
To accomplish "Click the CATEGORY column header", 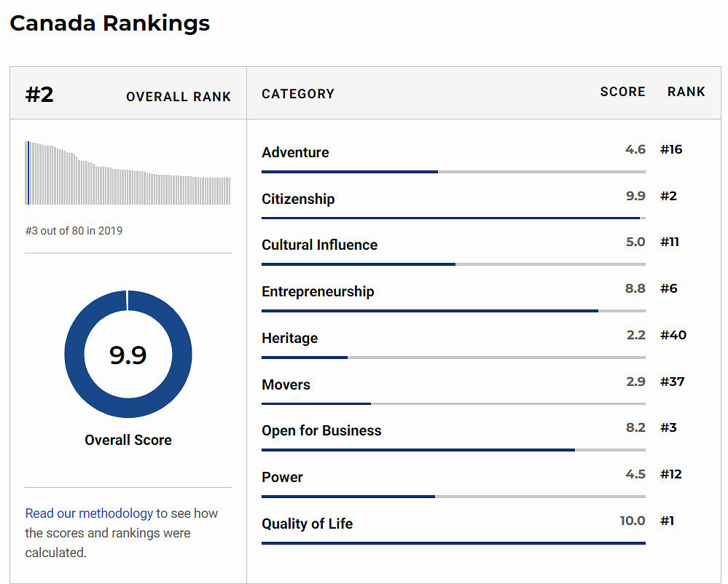I will coord(298,94).
